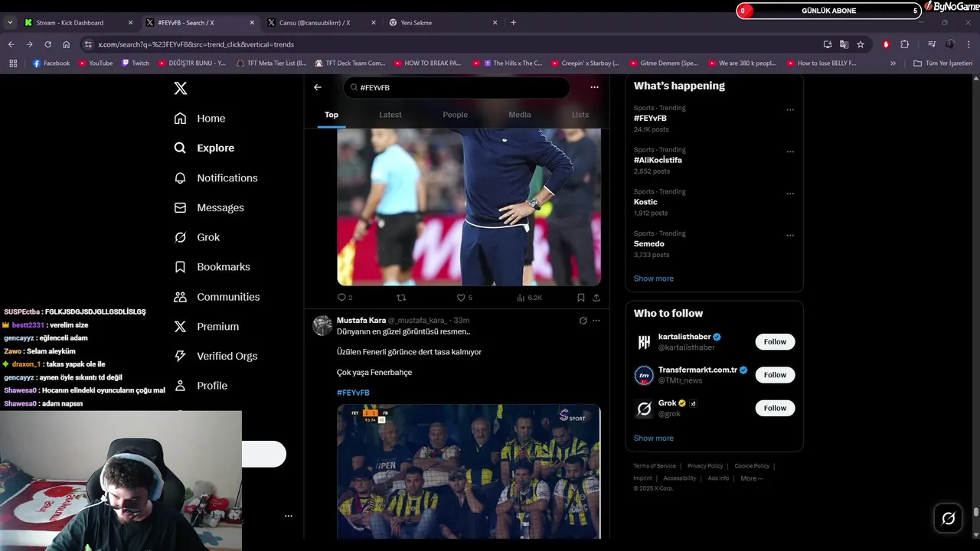
Task: Click the browser address bar URL
Action: pyautogui.click(x=196, y=44)
